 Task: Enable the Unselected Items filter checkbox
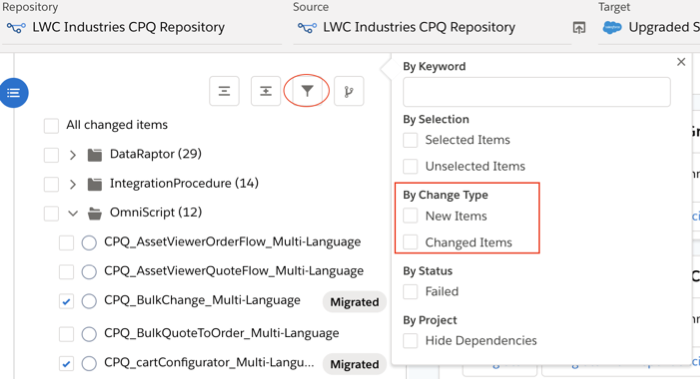click(410, 167)
